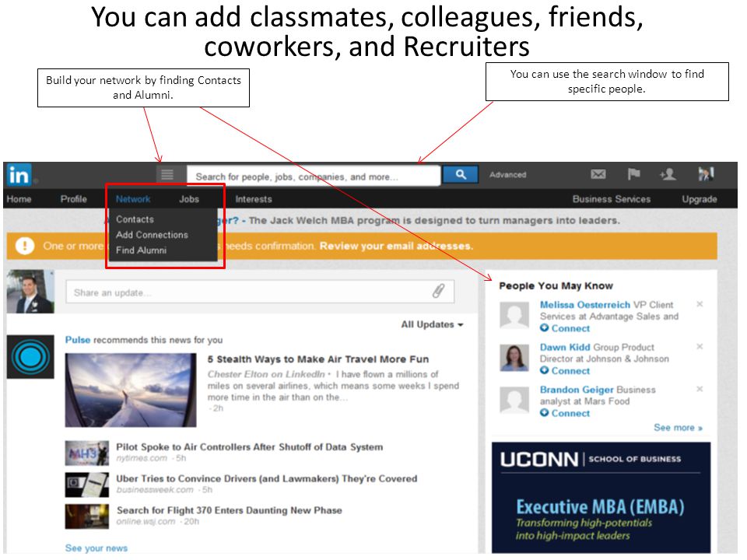The height and width of the screenshot is (560, 747).
Task: Expand the All Updates dropdown
Action: click(x=432, y=324)
